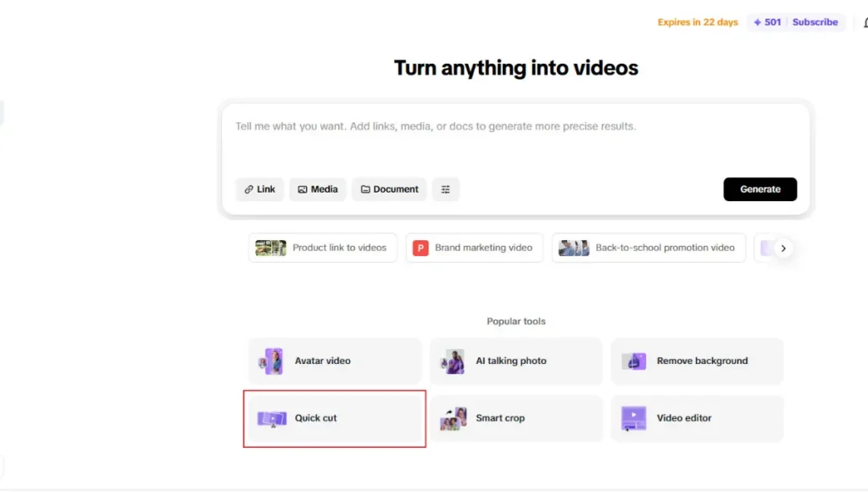The width and height of the screenshot is (868, 492).
Task: Click the 501 credits balance indicator
Action: pyautogui.click(x=767, y=22)
